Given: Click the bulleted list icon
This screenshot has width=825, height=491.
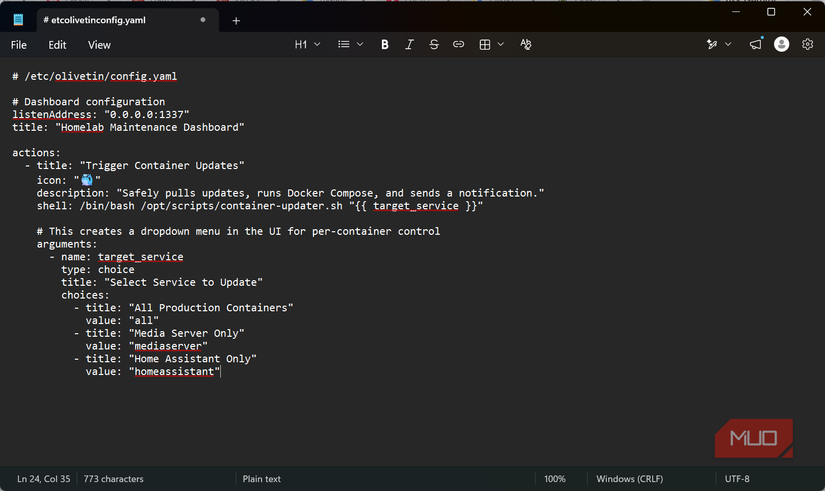Looking at the screenshot, I should [344, 45].
